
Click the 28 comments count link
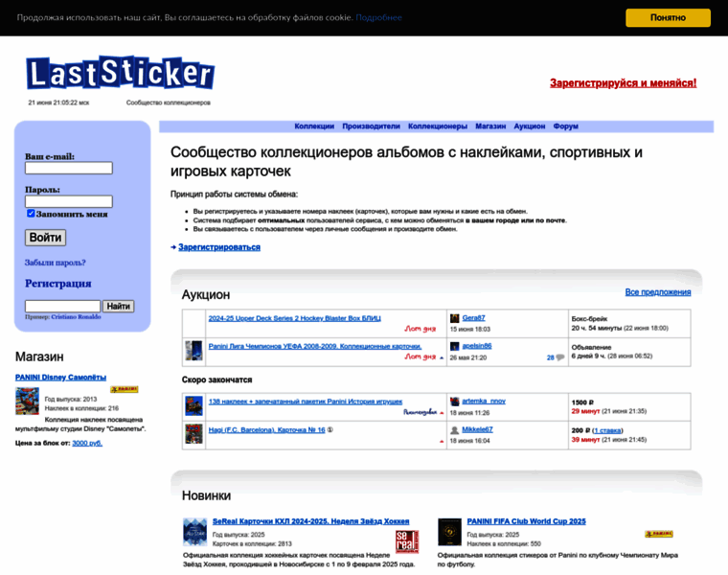tap(551, 357)
